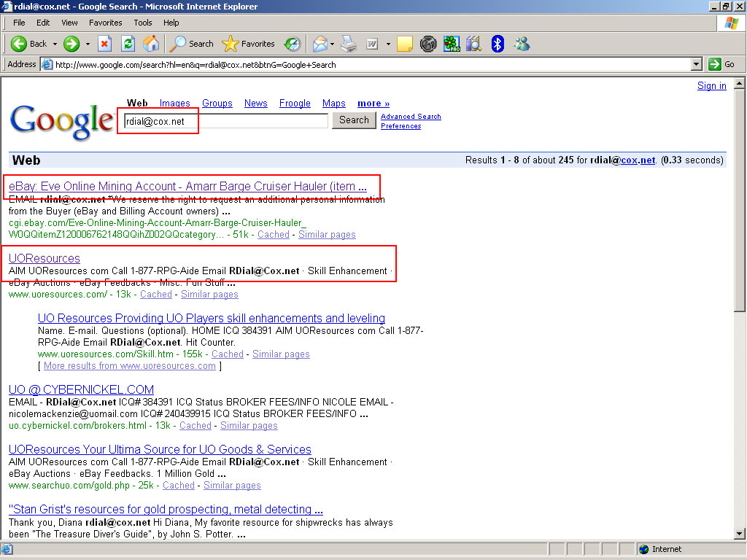The height and width of the screenshot is (560, 747).
Task: Open the yellow note icon in toolbar
Action: [404, 44]
